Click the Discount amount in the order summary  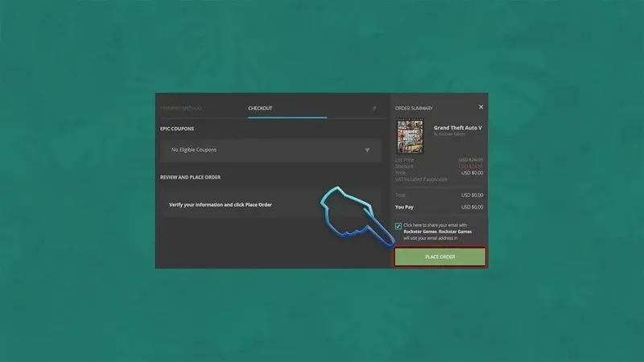tap(471, 167)
